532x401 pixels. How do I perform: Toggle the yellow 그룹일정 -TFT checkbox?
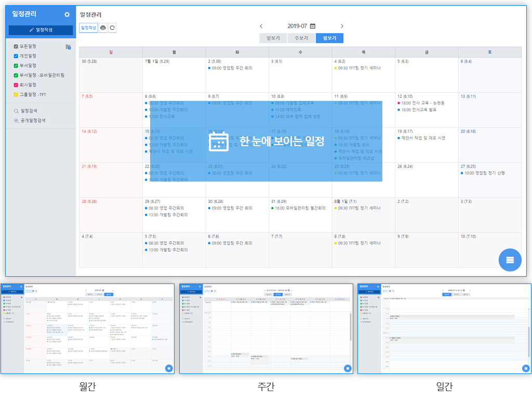pos(16,95)
